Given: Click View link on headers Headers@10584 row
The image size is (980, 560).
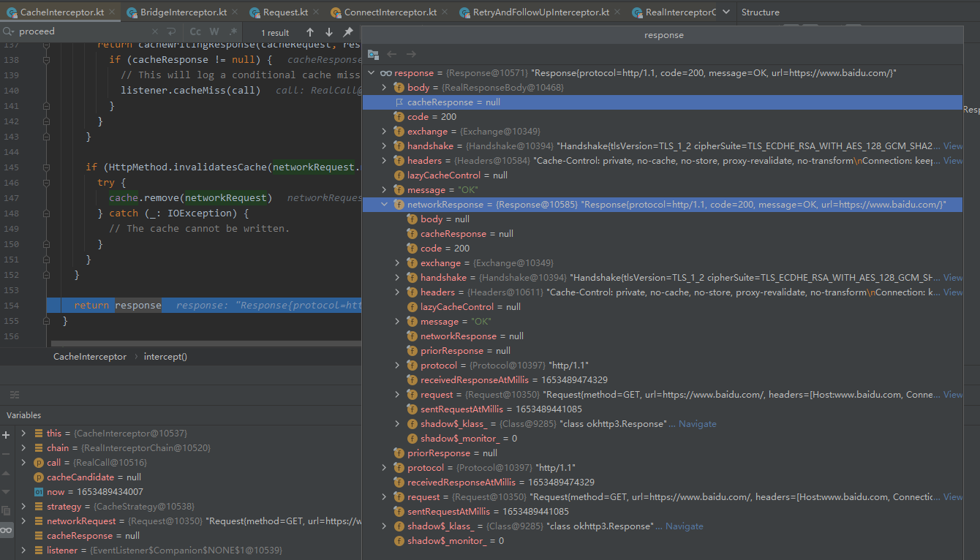Looking at the screenshot, I should coord(953,161).
